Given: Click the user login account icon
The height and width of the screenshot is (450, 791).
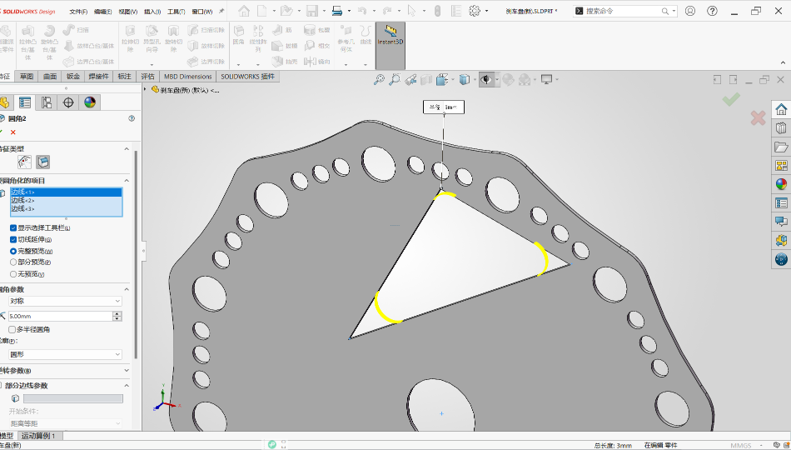Looking at the screenshot, I should pos(690,11).
